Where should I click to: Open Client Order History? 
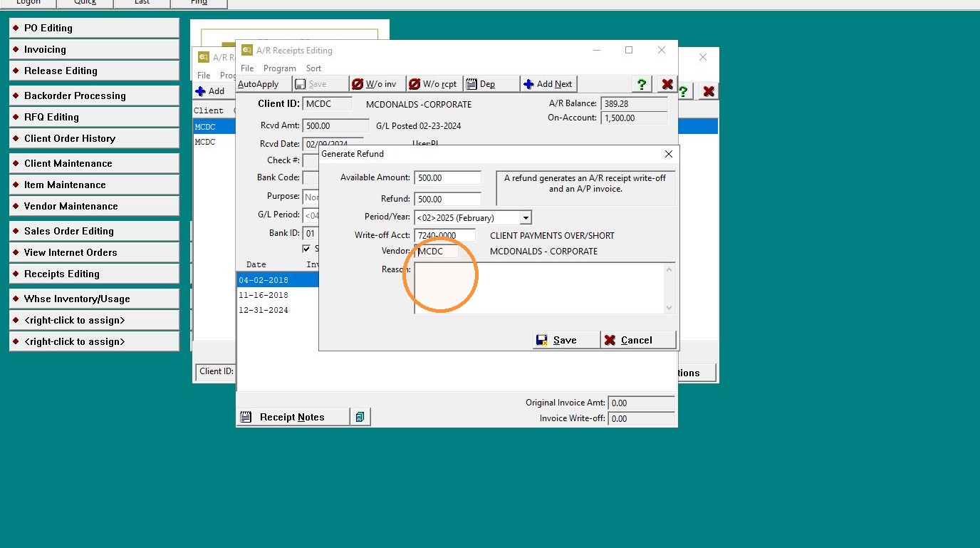[94, 138]
